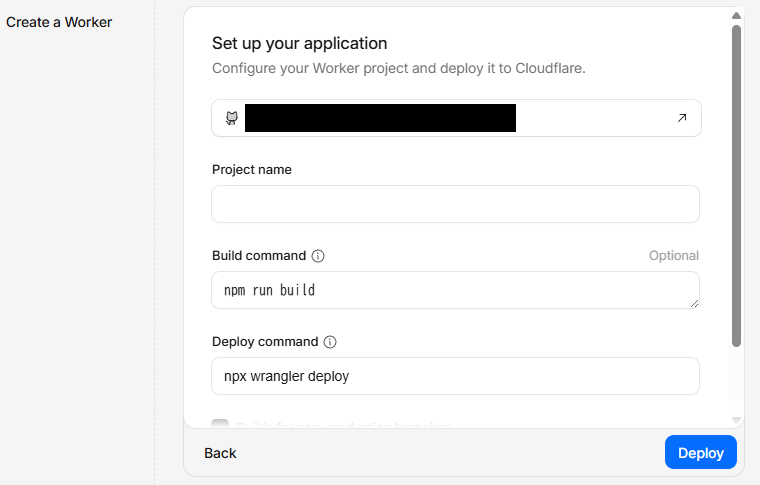
Task: Click info icon next to Deploy command
Action: (330, 342)
